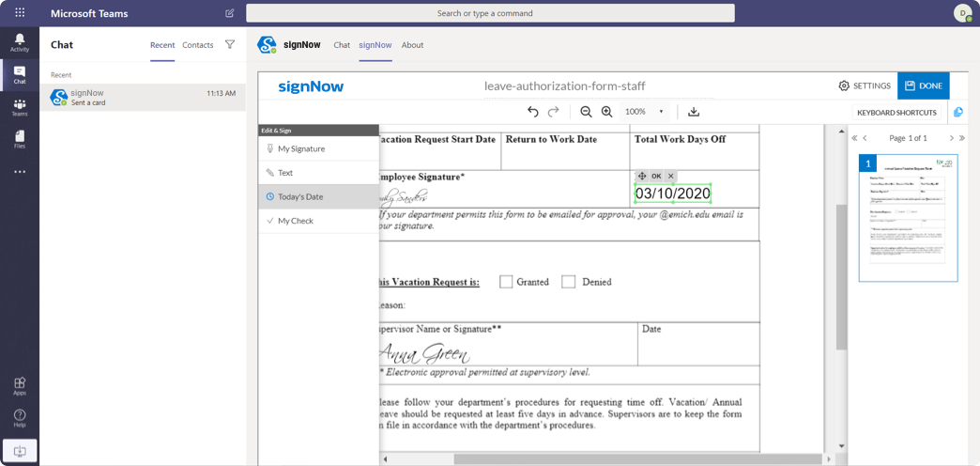Zoom in on the document
Image resolution: width=980 pixels, height=466 pixels.
pyautogui.click(x=606, y=112)
